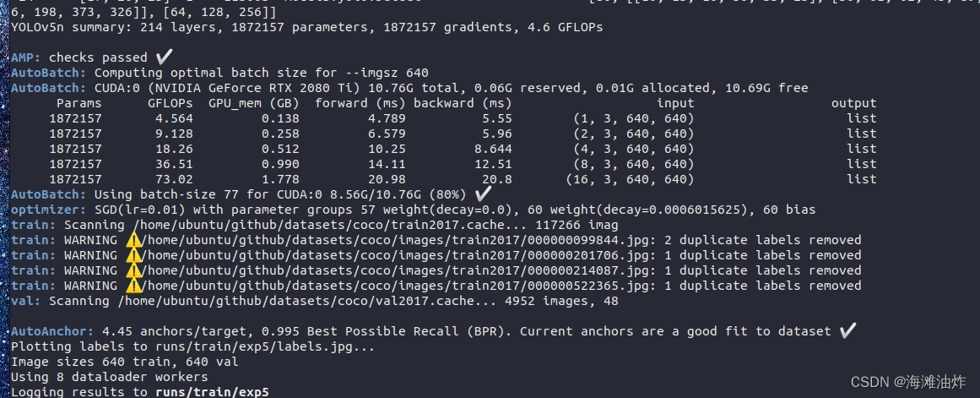Click the YOLOv5n summary line

coord(307,28)
